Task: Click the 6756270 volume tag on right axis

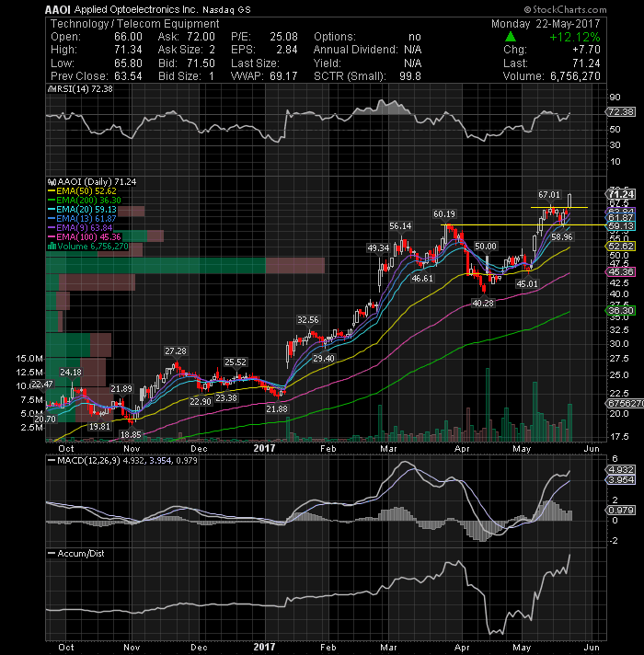Action: click(626, 404)
